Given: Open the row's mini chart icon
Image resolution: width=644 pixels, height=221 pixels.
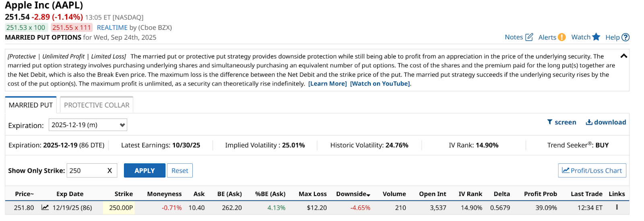Looking at the screenshot, I should (x=45, y=207).
